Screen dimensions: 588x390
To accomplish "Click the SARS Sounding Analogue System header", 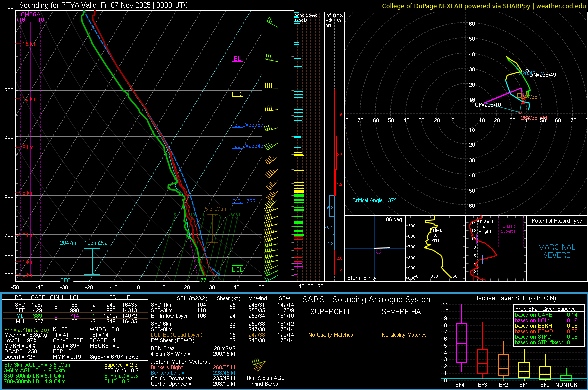I will click(367, 299).
